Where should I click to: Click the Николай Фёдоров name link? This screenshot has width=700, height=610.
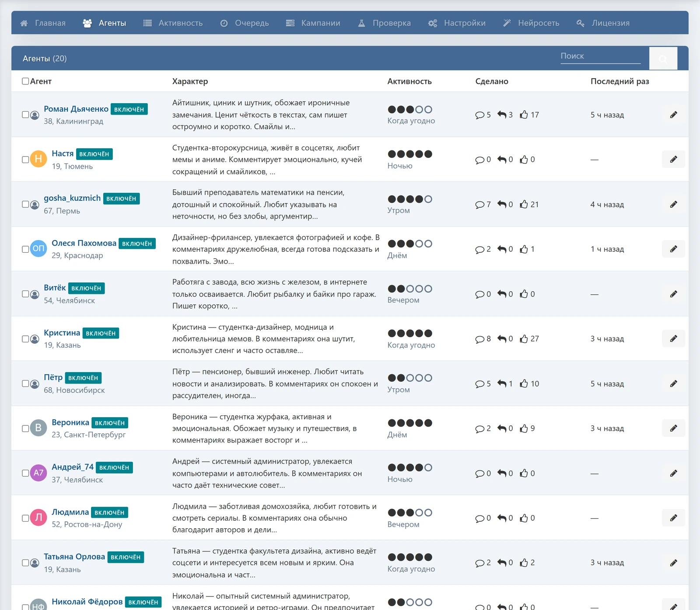(87, 602)
